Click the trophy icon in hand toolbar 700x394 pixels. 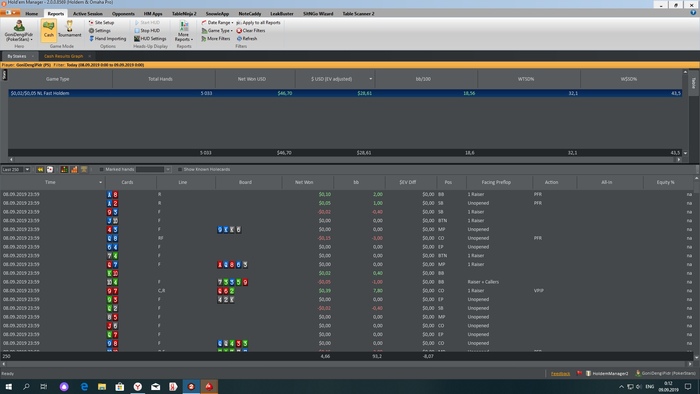(84, 170)
